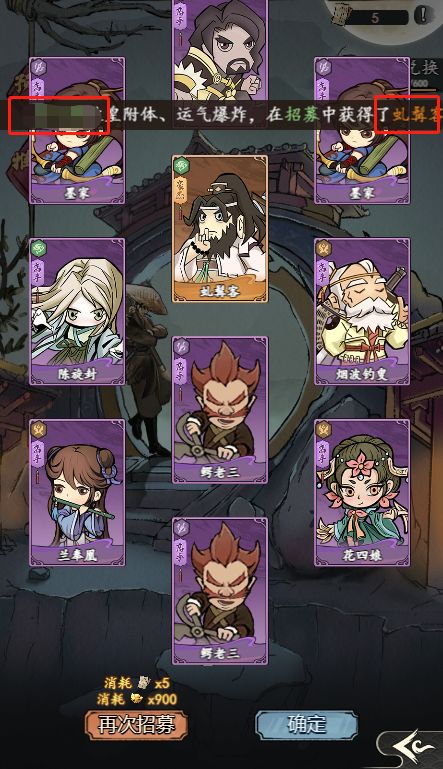Screen dimensions: 443x769
Task: Click the gold faction badge on 兰奉凰 card
Action: click(39, 429)
